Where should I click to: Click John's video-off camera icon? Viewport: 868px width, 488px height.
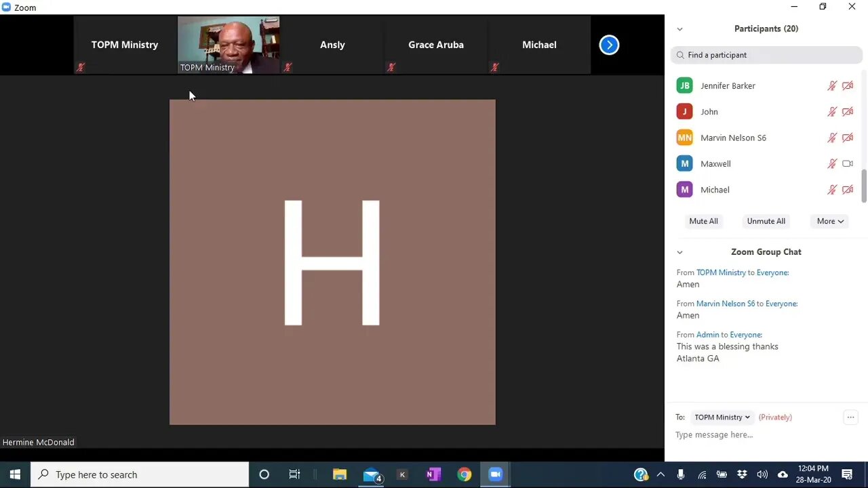[x=848, y=112]
